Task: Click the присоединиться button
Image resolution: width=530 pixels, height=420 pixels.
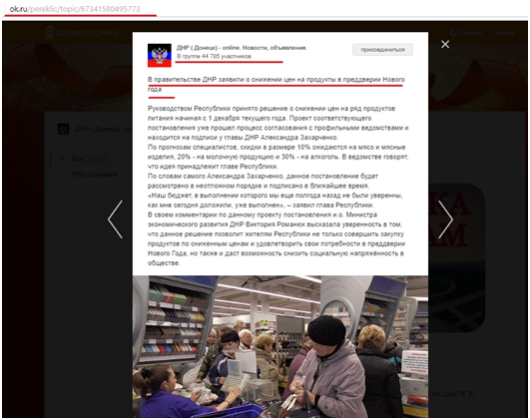Action: pyautogui.click(x=382, y=50)
